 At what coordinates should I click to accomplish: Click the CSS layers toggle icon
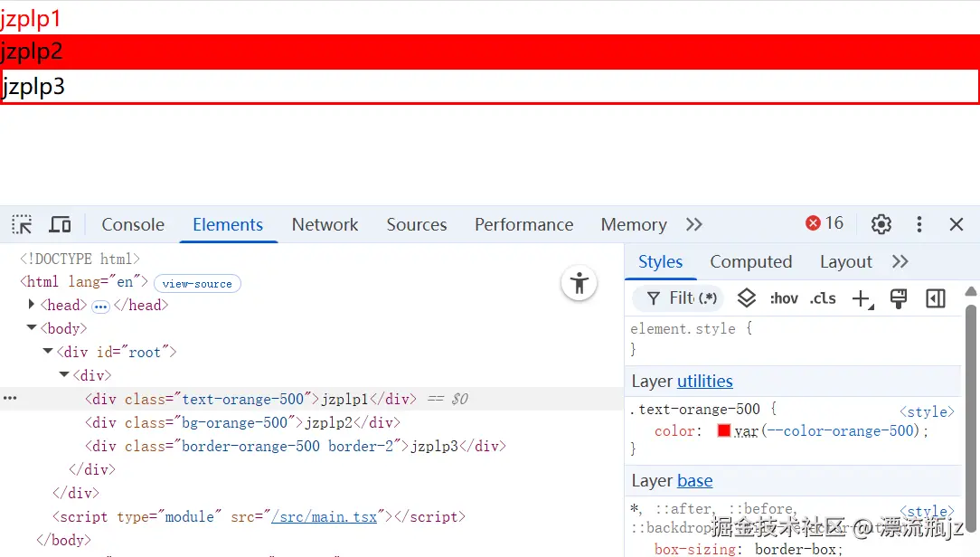tap(746, 298)
